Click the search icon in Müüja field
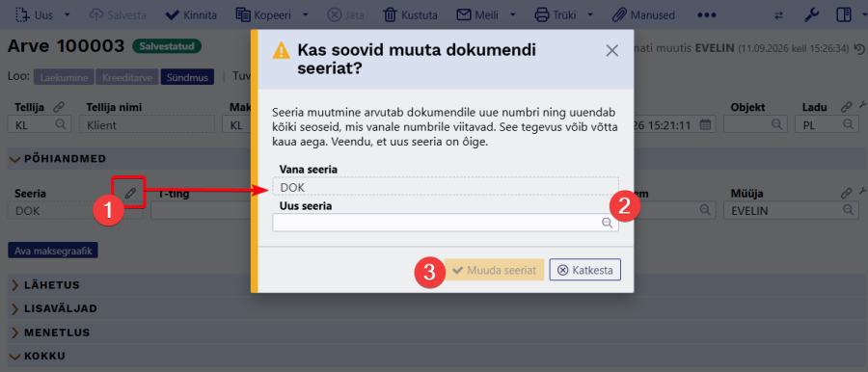Image resolution: width=868 pixels, height=372 pixels. click(848, 210)
